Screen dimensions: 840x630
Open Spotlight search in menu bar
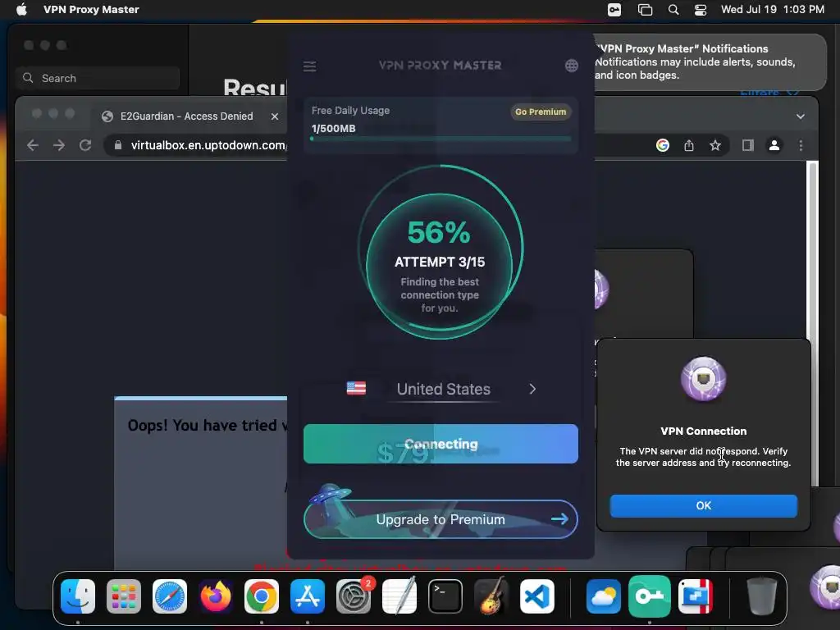(673, 10)
